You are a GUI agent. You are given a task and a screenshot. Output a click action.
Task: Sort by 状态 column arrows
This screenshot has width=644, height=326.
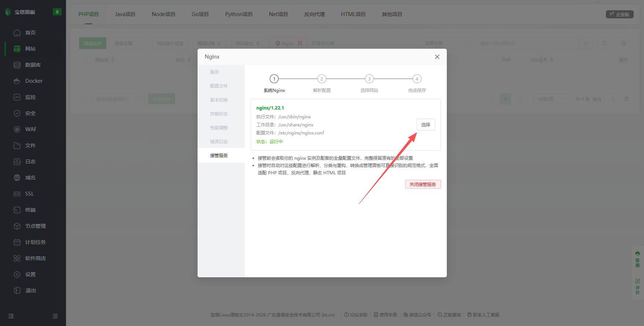pyautogui.click(x=189, y=60)
